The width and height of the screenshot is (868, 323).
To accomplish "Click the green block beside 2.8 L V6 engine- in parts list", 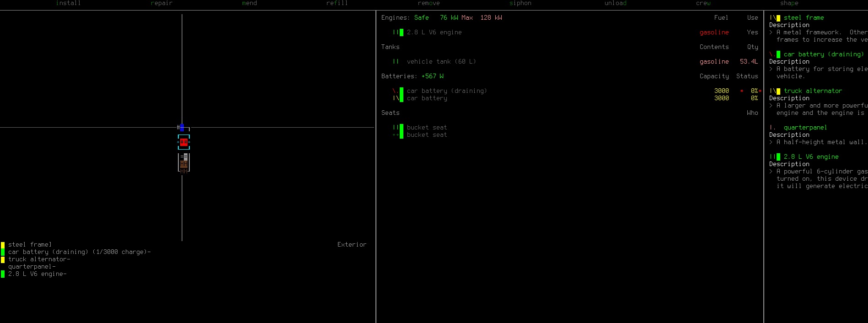I will click(x=3, y=274).
